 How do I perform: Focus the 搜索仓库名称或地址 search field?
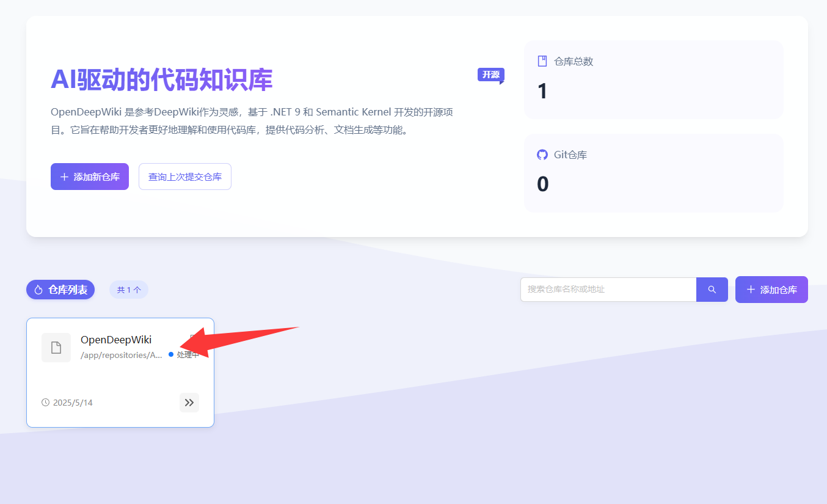(x=608, y=290)
